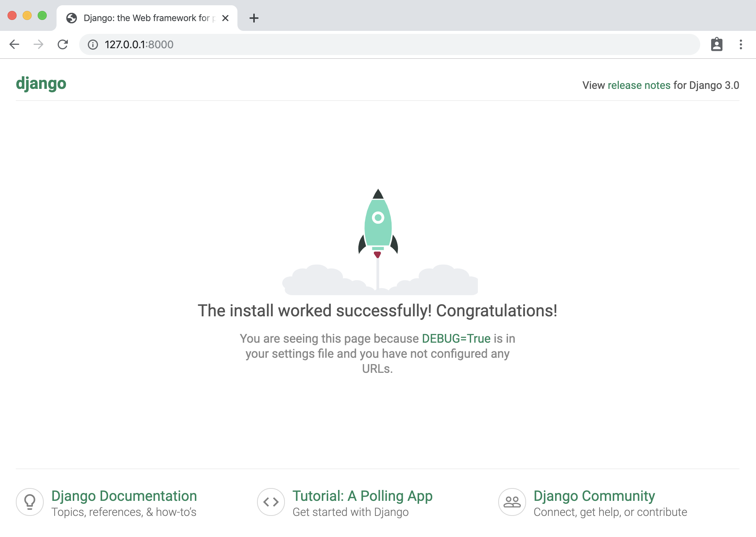
Task: Open the browser profile icon
Action: (716, 44)
